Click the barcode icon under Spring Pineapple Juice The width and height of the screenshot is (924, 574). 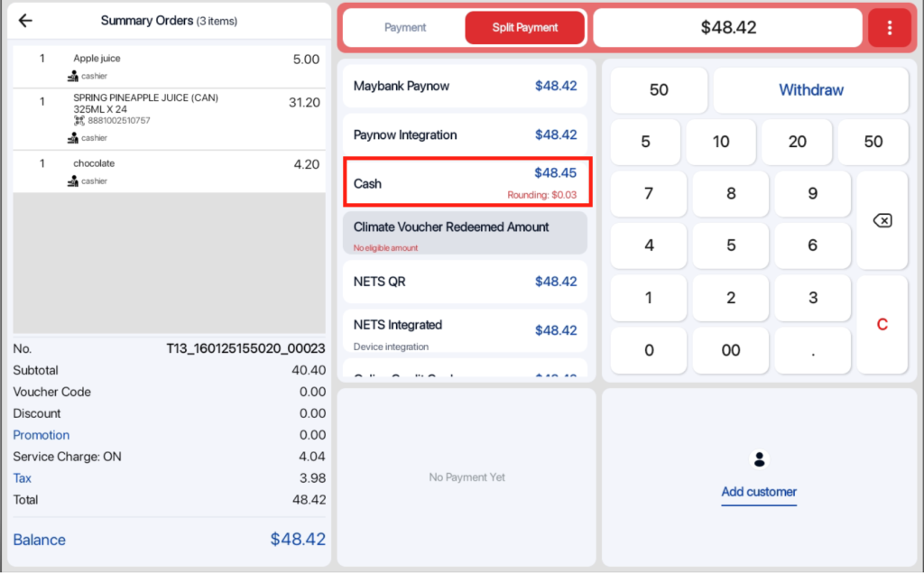[x=79, y=120]
